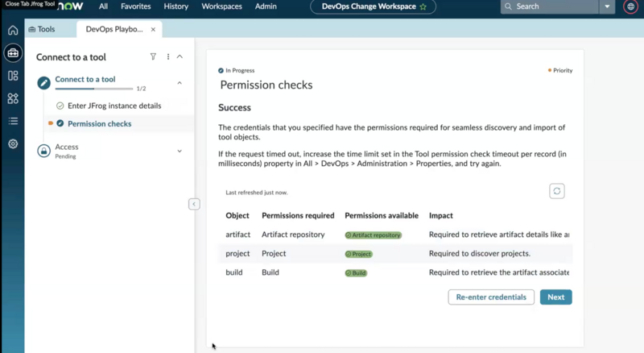
Task: Switch to the Tools tab
Action: pos(42,29)
